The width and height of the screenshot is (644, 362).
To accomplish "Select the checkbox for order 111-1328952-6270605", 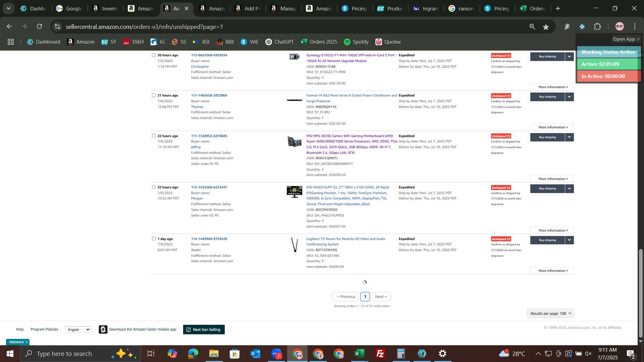I will coord(154,136).
